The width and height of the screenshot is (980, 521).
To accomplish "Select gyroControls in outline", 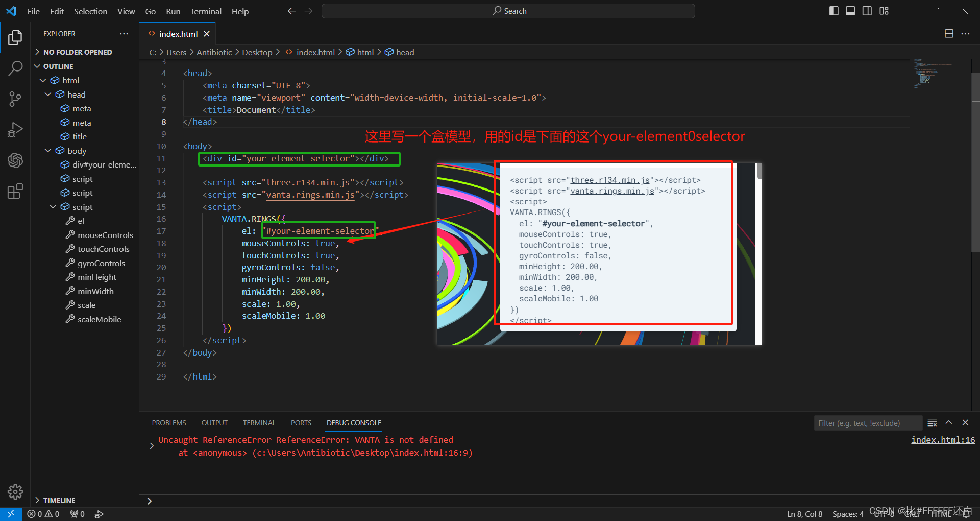I will point(101,263).
